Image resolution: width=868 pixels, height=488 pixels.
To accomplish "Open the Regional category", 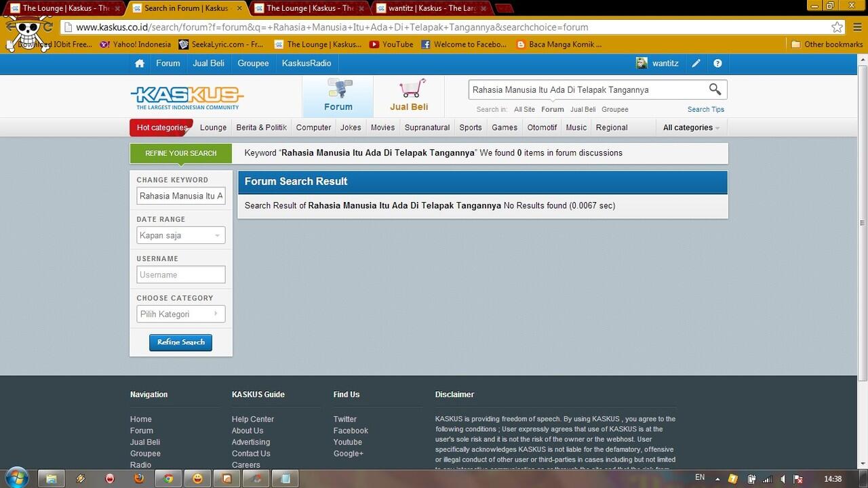I will coord(612,127).
